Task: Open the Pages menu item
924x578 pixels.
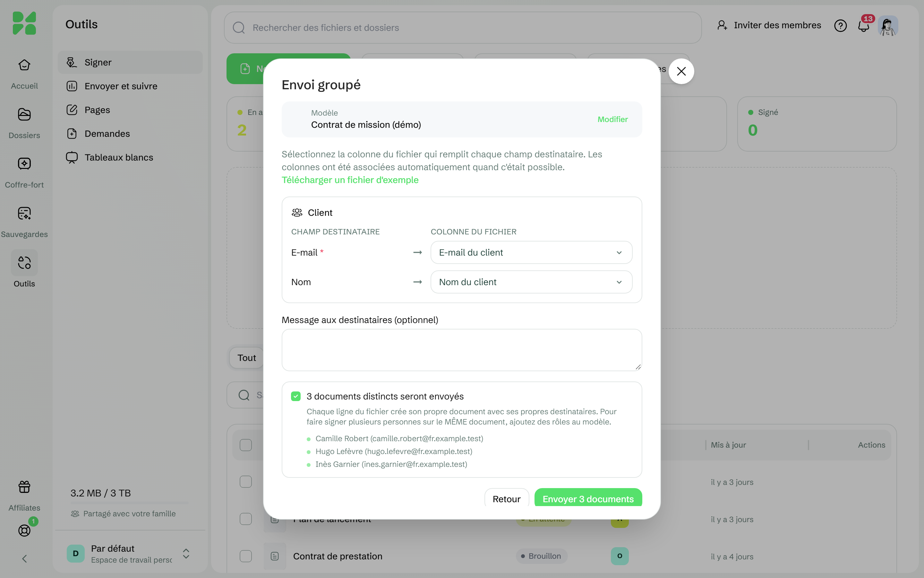Action: coord(130,110)
